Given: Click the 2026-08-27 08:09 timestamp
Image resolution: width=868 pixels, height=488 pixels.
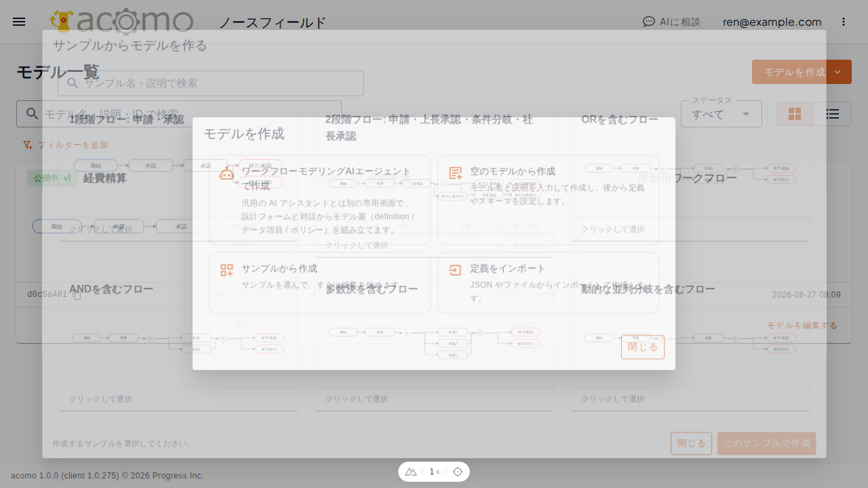Looking at the screenshot, I should pyautogui.click(x=806, y=295).
